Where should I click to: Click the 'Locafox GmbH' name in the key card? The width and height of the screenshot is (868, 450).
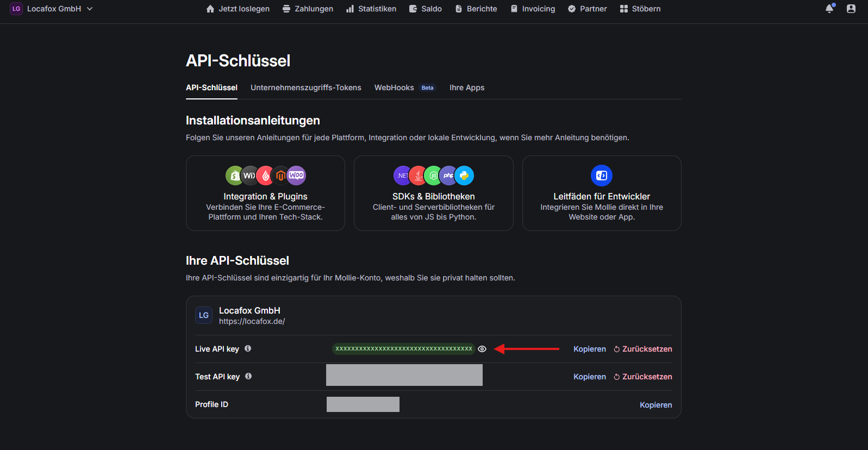click(x=249, y=310)
